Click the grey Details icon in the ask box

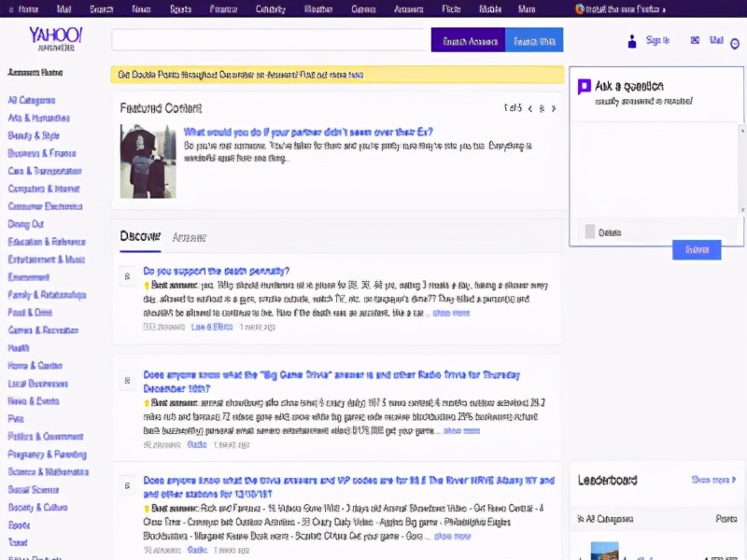click(590, 231)
